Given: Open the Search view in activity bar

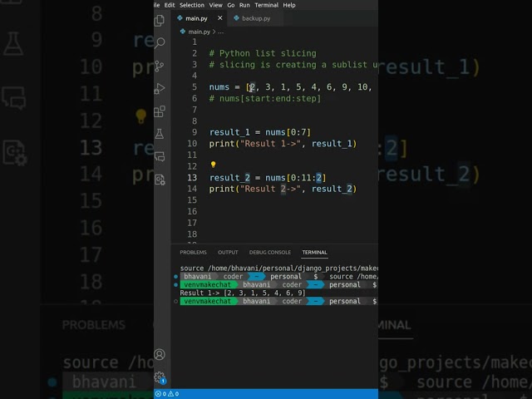Looking at the screenshot, I should [160, 43].
